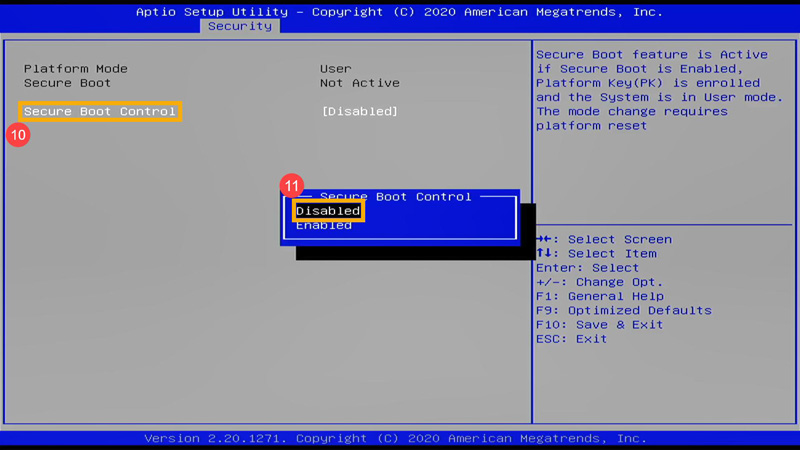The height and width of the screenshot is (450, 800).
Task: Click the red step 11 marker
Action: click(x=291, y=186)
